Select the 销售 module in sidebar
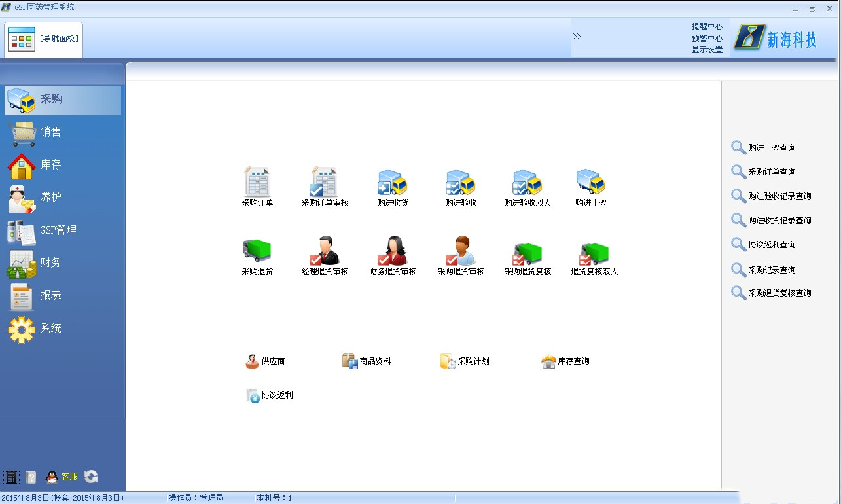The height and width of the screenshot is (504, 841). click(x=63, y=132)
